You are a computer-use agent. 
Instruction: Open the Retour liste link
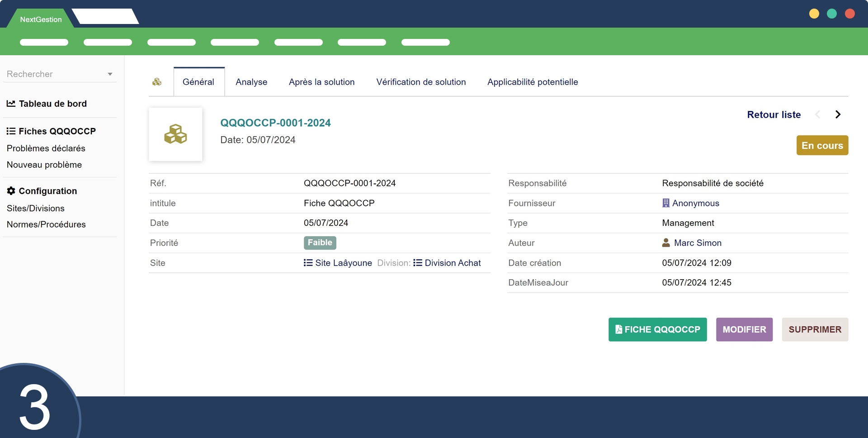pos(774,114)
